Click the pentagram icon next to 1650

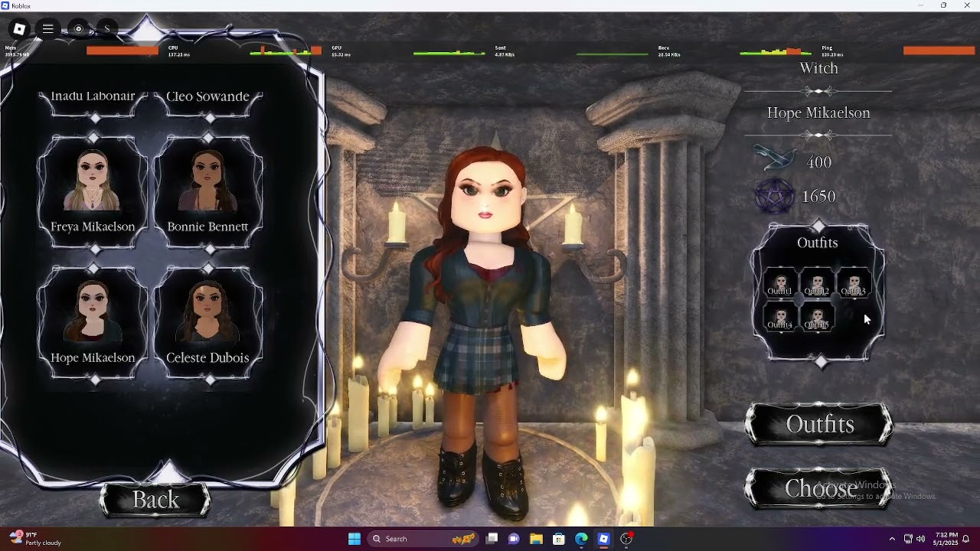[x=775, y=197]
